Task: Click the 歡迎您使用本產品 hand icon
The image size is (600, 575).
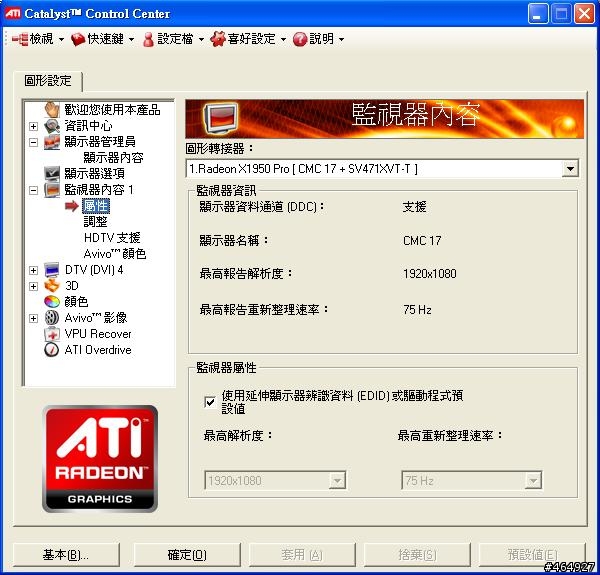Action: (x=52, y=110)
